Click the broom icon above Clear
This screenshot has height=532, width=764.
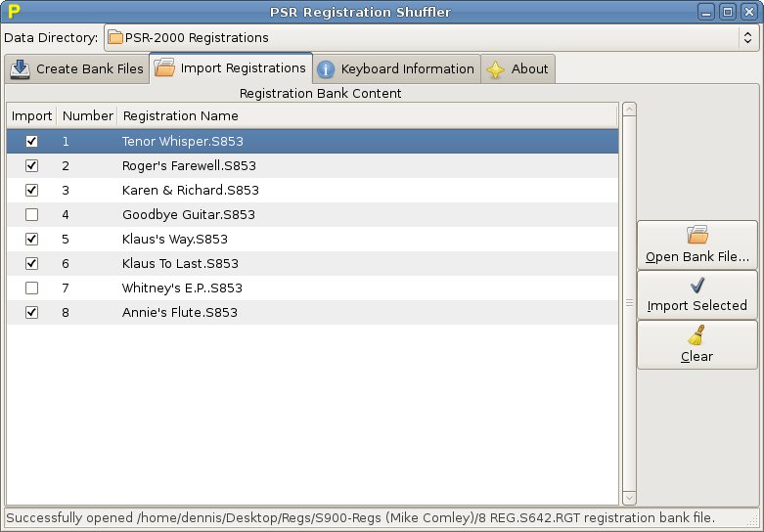pos(697,335)
